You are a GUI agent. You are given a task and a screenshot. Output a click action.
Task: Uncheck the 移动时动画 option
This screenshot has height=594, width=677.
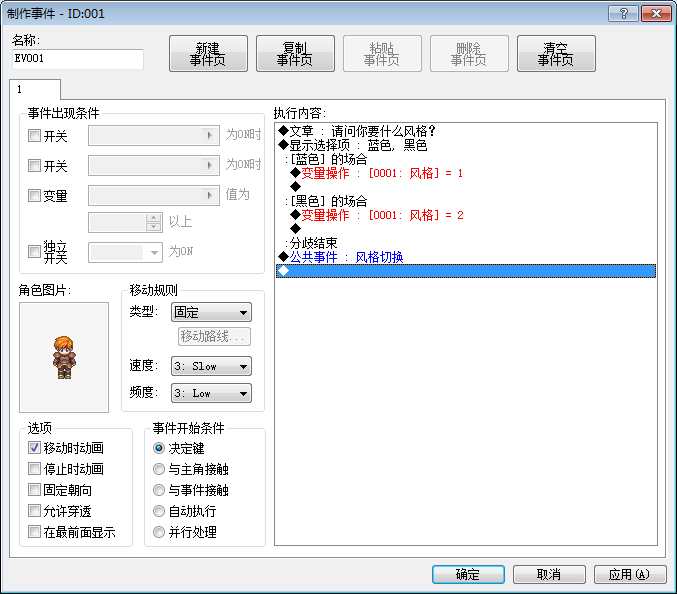point(34,448)
